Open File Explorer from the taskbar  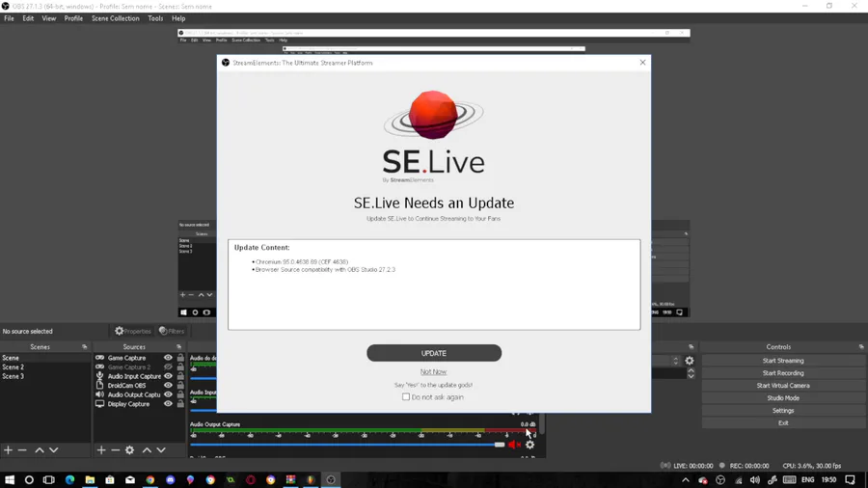[90, 479]
